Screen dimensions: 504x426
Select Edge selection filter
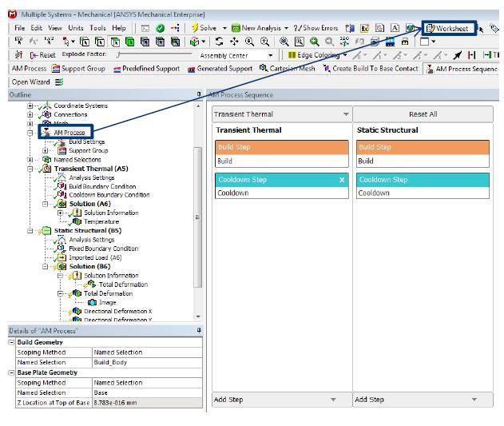pos(100,42)
